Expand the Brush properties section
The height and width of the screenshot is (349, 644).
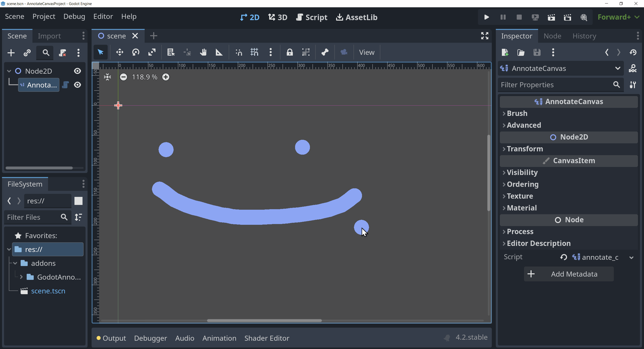pos(516,113)
